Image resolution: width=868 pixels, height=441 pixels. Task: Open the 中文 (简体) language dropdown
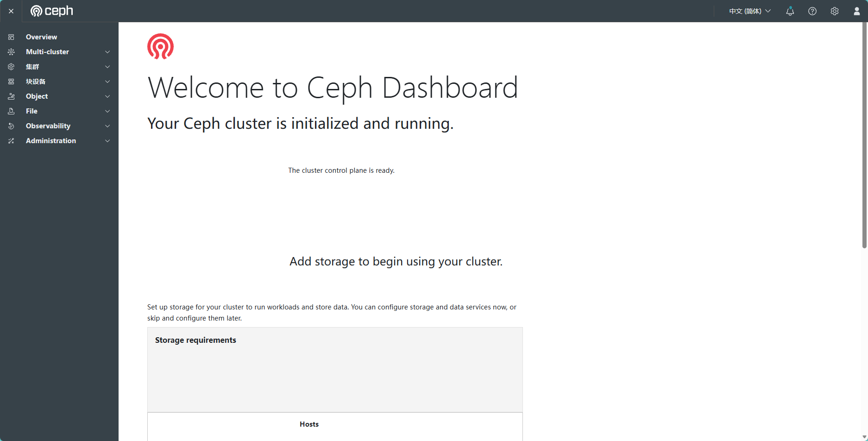tap(750, 11)
